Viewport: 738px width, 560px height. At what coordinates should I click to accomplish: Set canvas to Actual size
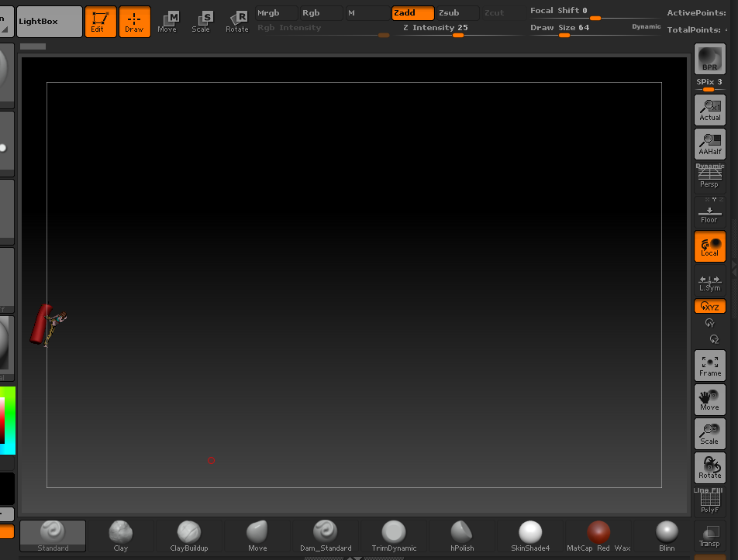(710, 110)
